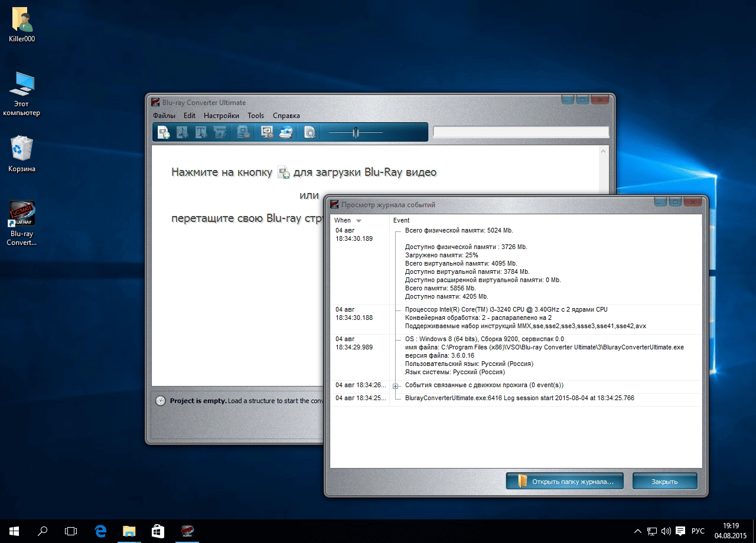
Task: Open the Action Center notification icon
Action: (x=680, y=531)
